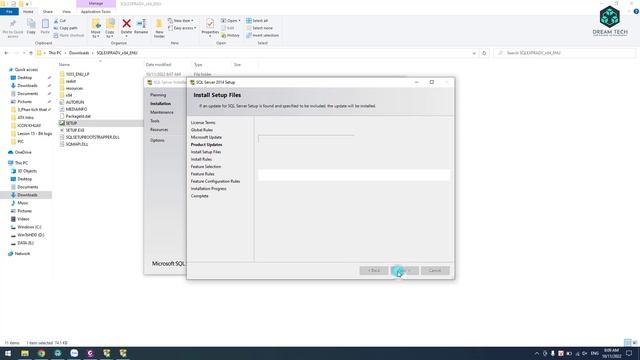Select the MEDIAINFO file
Image resolution: width=640 pixels, height=360 pixels.
tap(76, 109)
